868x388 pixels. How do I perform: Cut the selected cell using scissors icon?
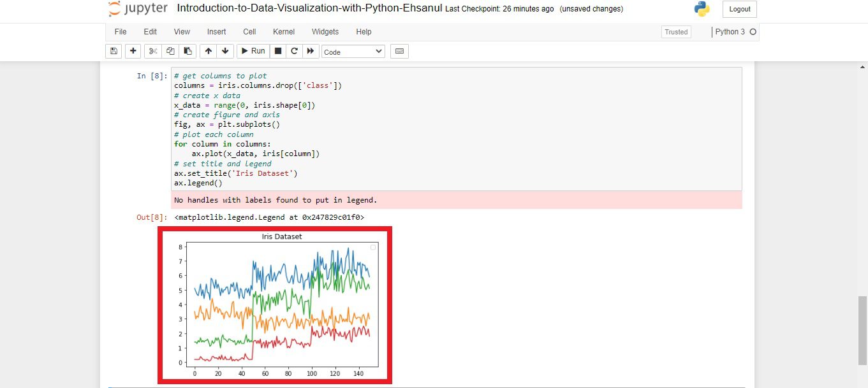coord(152,51)
